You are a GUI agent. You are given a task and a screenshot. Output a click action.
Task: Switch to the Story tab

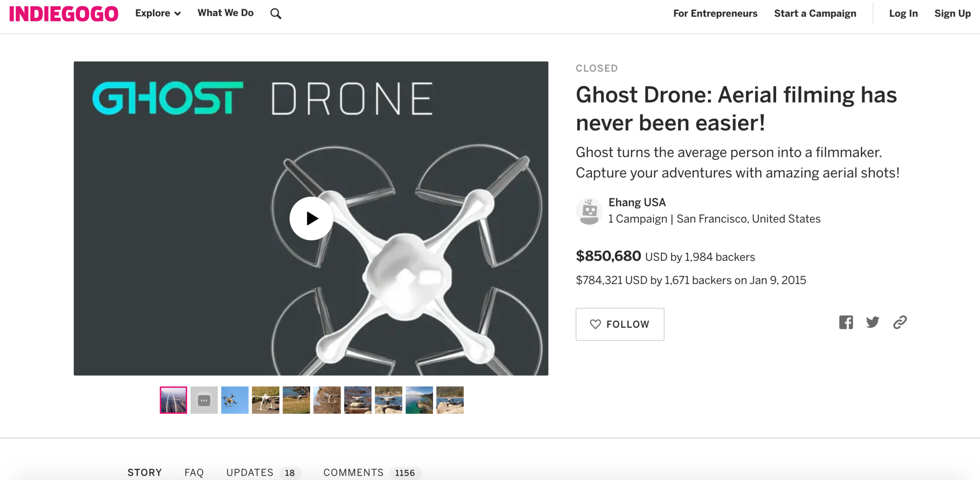tap(145, 472)
